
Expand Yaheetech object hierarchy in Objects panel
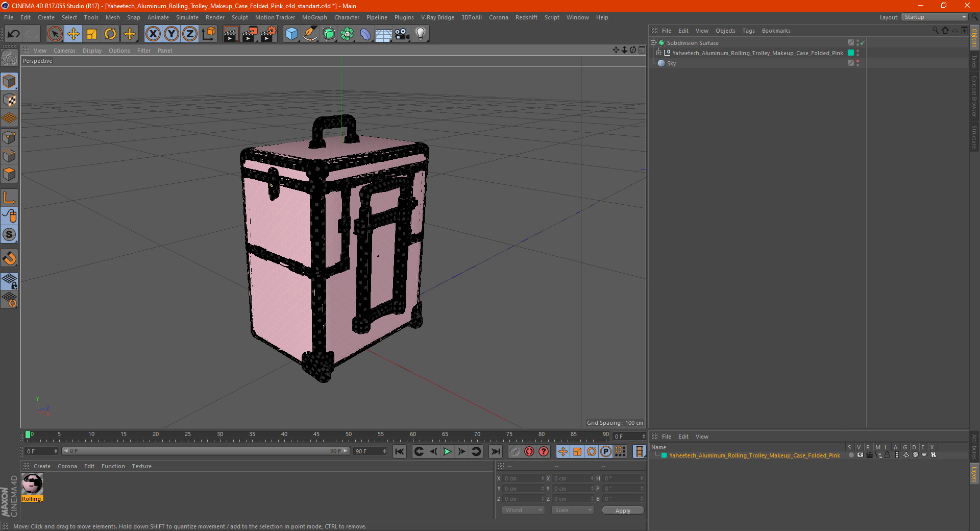(659, 53)
